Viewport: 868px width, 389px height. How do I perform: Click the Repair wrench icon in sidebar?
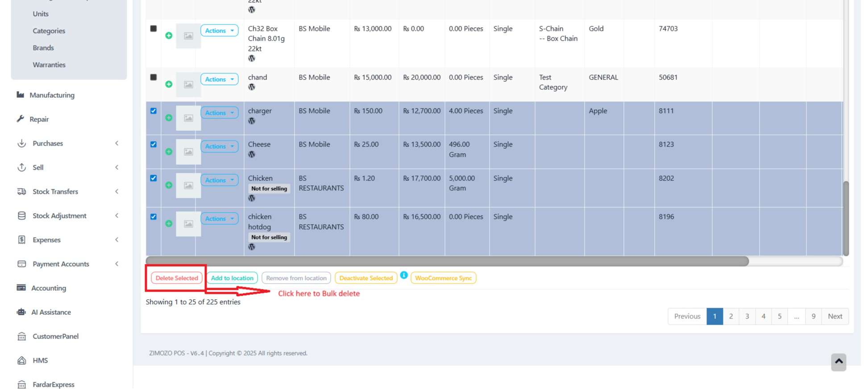click(21, 119)
